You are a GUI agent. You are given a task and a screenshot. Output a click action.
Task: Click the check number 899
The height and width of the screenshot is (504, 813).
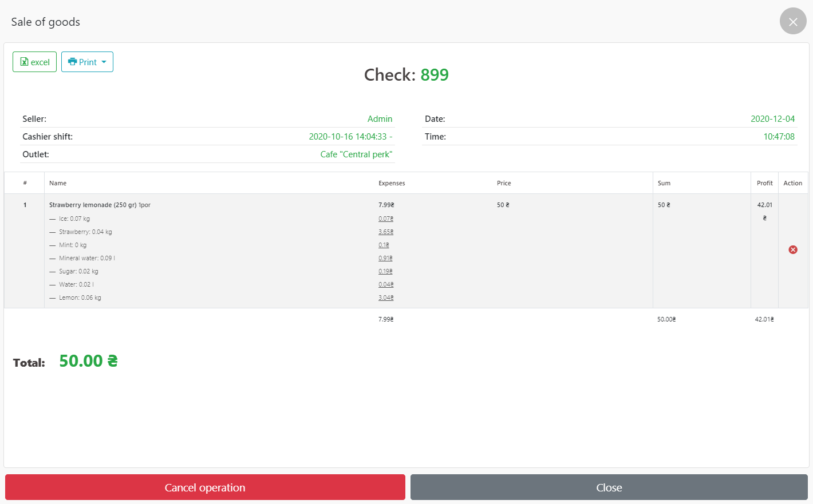click(435, 75)
